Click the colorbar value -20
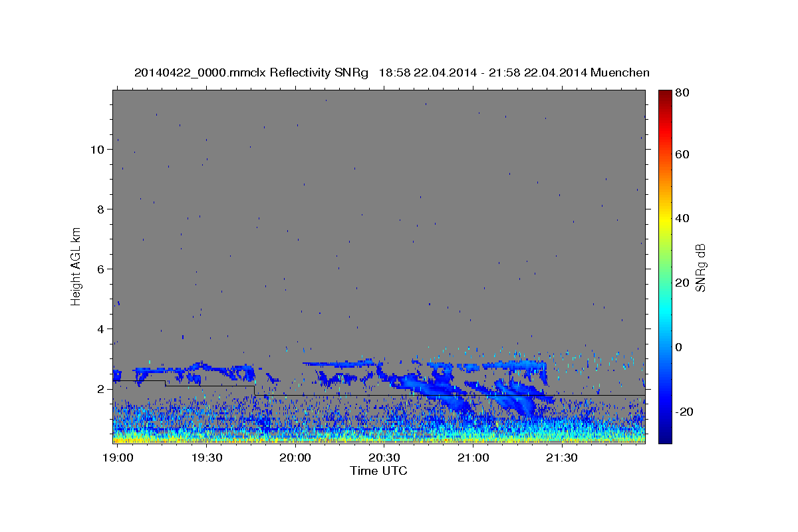The image size is (798, 532). (685, 412)
